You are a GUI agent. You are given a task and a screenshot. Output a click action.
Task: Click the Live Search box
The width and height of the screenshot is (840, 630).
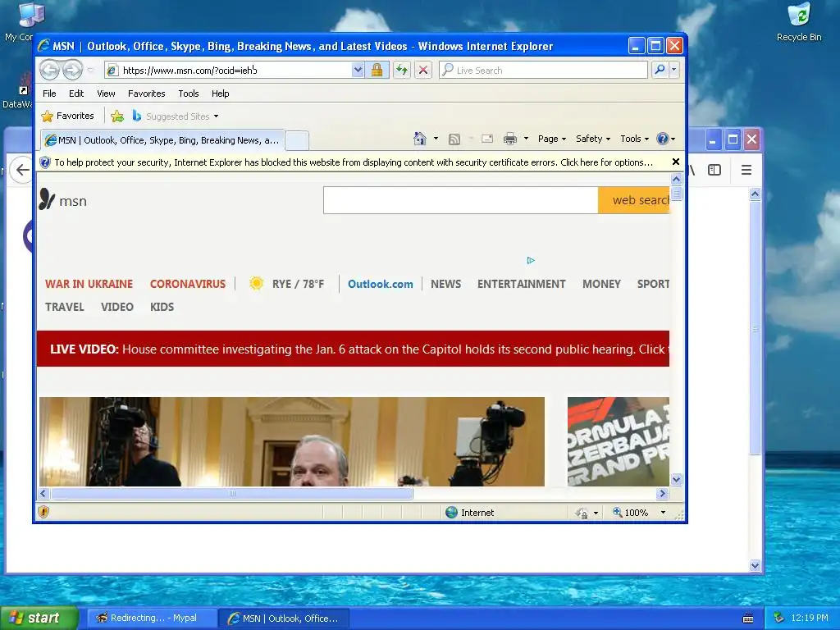543,71
